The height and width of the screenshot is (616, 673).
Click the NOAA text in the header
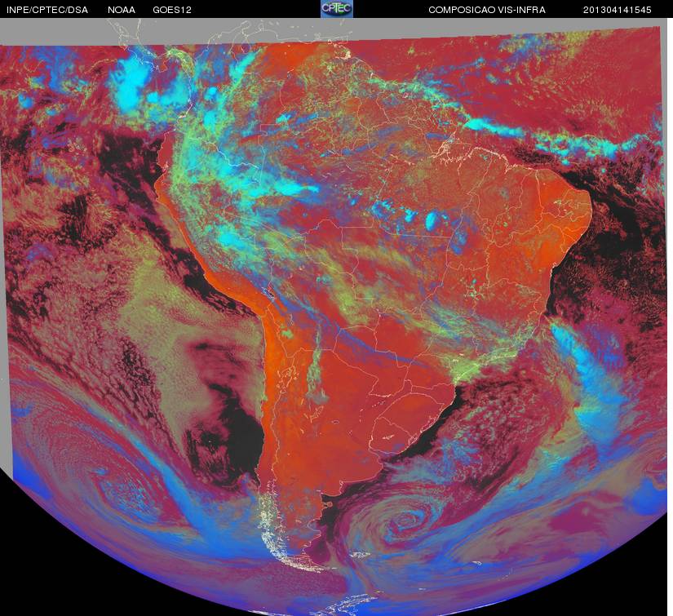coord(122,10)
